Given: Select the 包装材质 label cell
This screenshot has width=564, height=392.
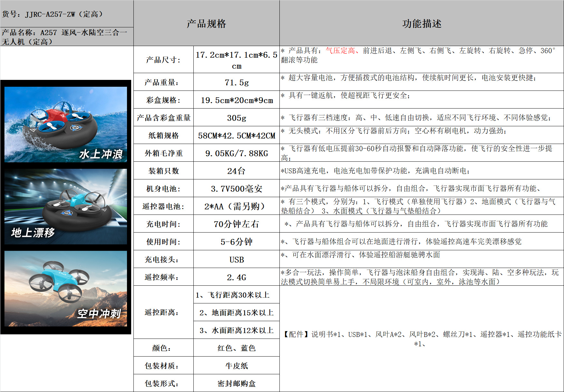Looking at the screenshot, I should coord(163,366).
